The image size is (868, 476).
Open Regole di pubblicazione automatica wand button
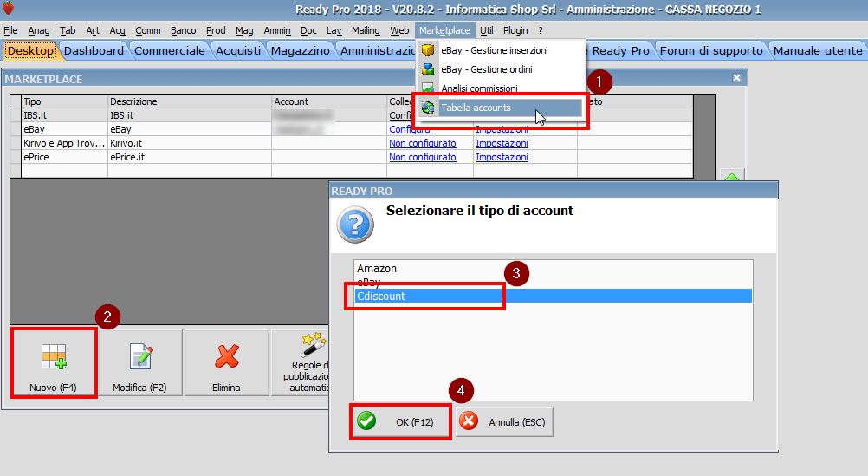[x=301, y=363]
